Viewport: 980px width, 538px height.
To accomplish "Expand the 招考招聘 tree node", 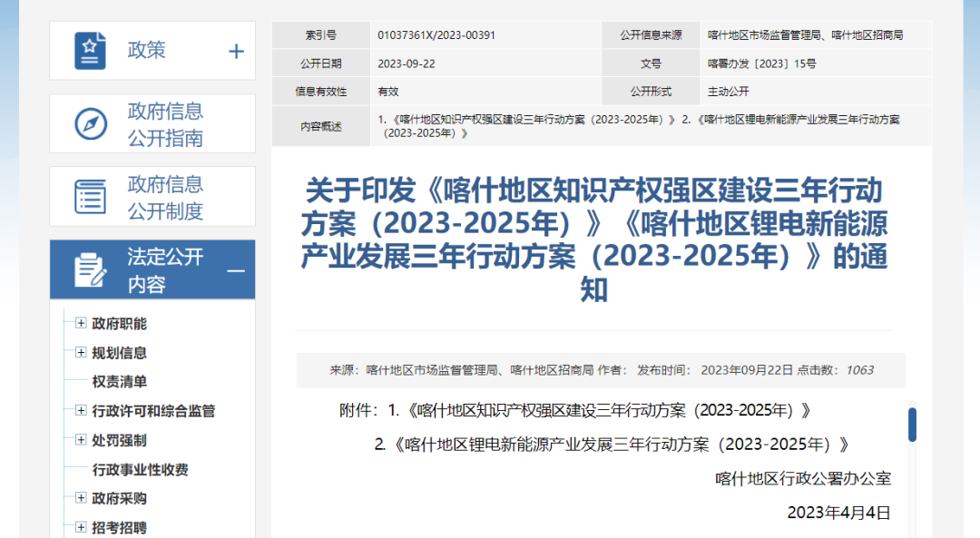I will [x=81, y=527].
